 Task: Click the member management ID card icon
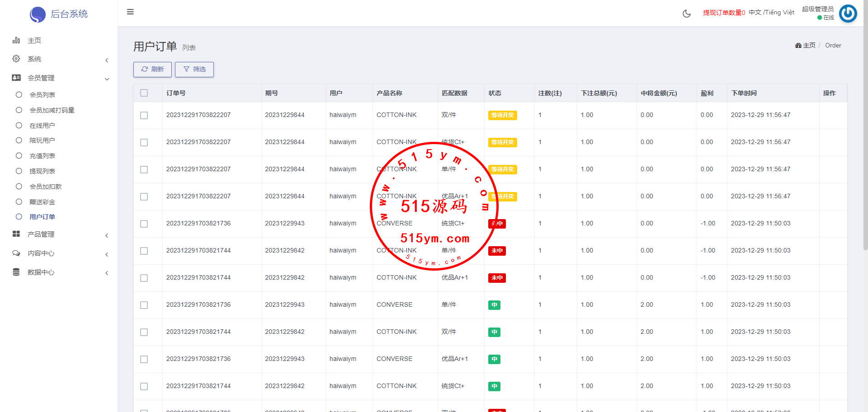click(16, 78)
